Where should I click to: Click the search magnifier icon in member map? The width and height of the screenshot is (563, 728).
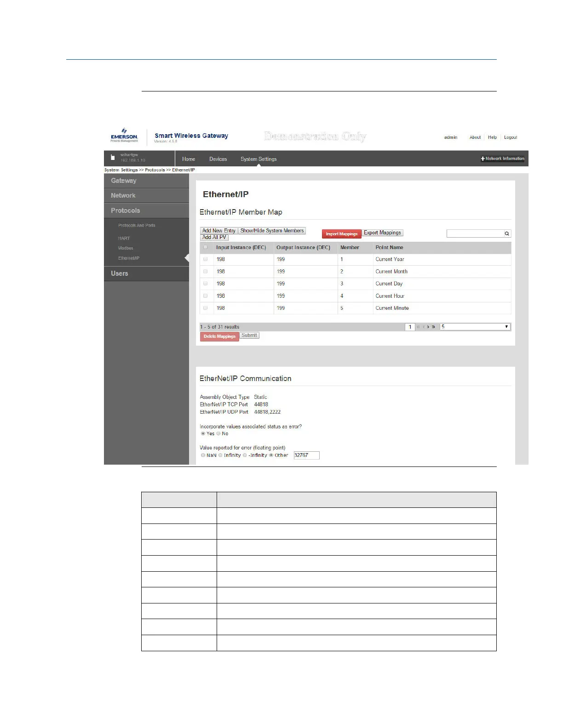pos(507,233)
